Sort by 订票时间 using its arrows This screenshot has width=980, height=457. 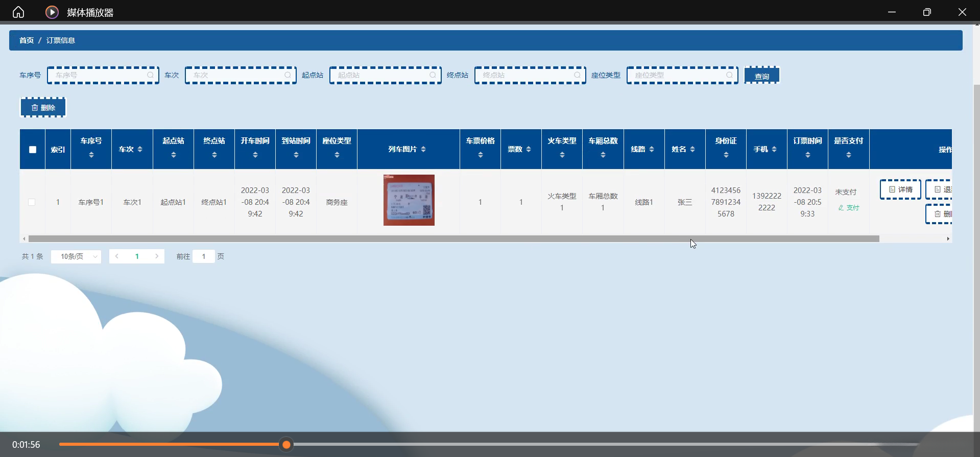point(808,155)
